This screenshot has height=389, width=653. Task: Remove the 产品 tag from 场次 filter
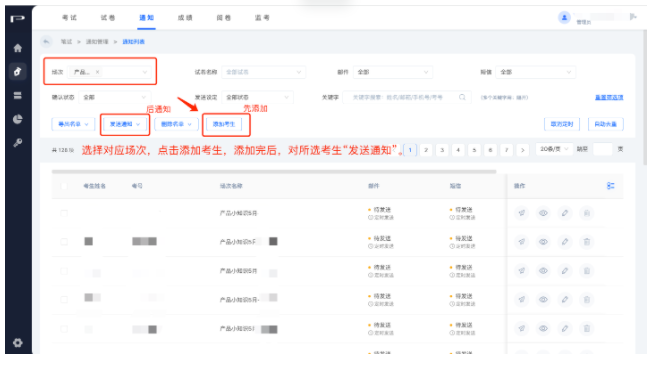click(97, 72)
